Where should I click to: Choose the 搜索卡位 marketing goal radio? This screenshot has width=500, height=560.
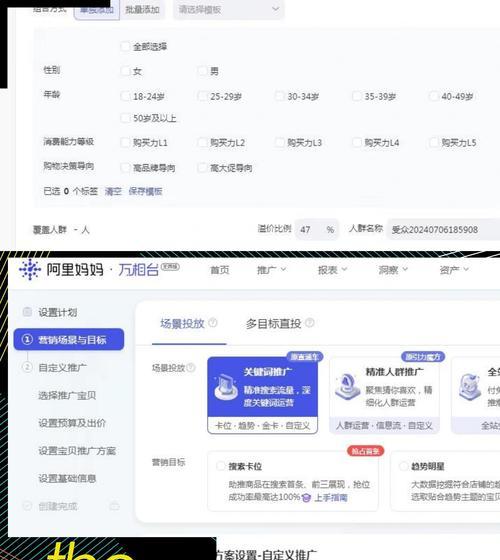[x=221, y=466]
